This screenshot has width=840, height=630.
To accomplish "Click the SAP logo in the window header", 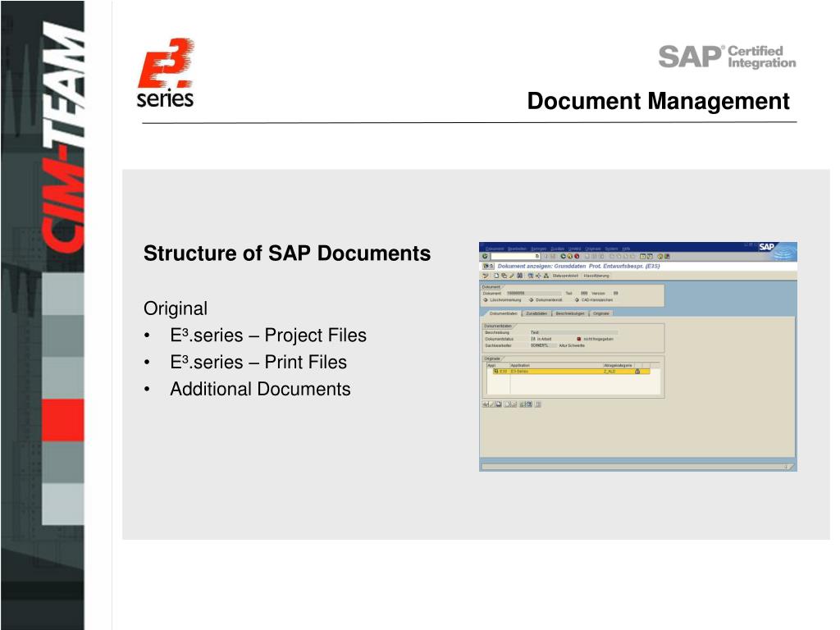I will click(767, 246).
